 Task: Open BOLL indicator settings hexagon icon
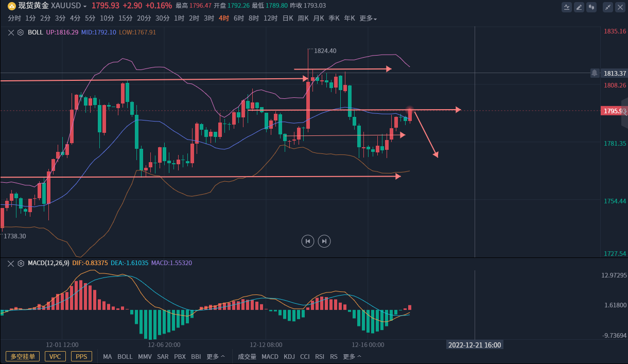tap(21, 32)
